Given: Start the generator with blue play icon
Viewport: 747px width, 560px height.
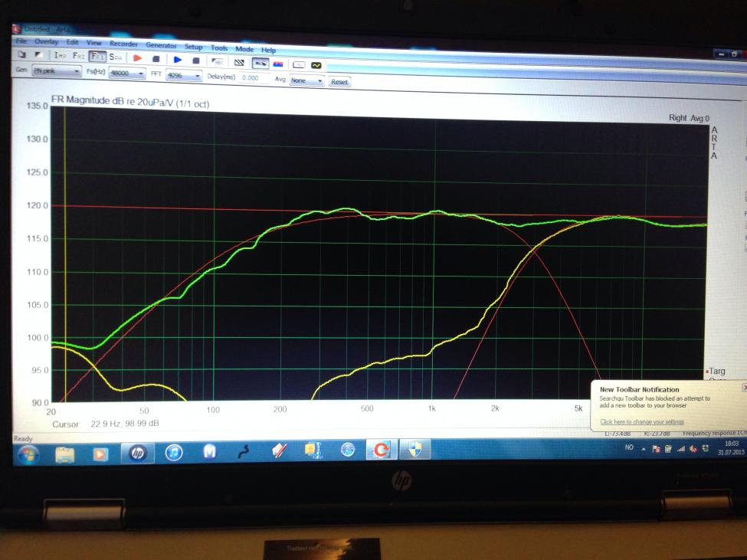Looking at the screenshot, I should pos(178,60).
